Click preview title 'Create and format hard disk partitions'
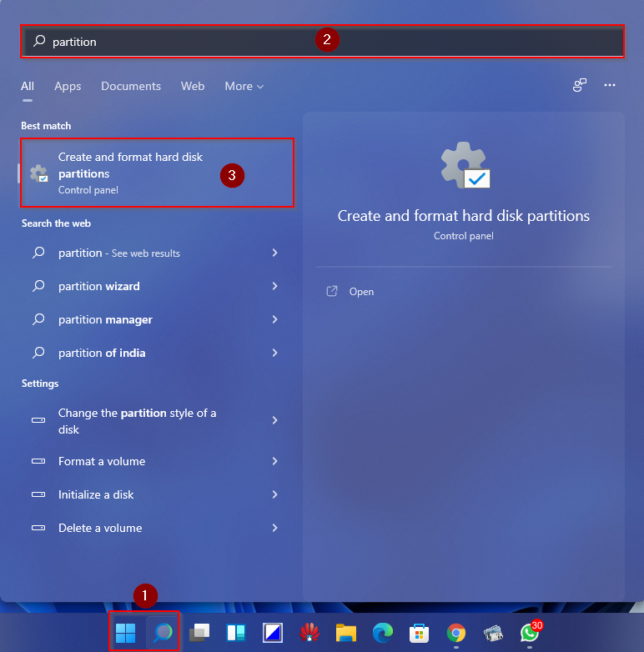Viewport: 644px width, 652px height. pyautogui.click(x=464, y=216)
